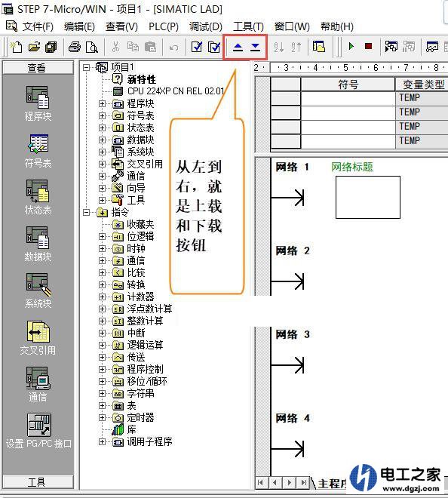Screen dimensions: 448x498
Task: Click the first 符号 cell in variable table
Action: click(x=348, y=98)
